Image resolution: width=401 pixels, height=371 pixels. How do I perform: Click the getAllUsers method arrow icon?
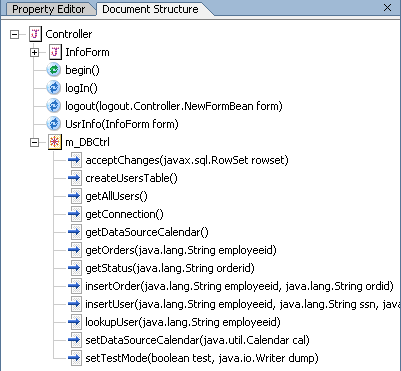(x=75, y=196)
